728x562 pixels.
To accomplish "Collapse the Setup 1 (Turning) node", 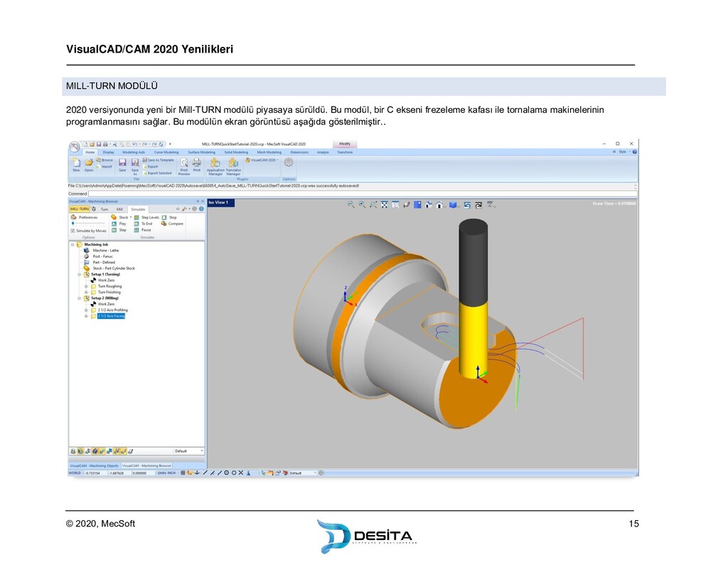I will [x=80, y=275].
